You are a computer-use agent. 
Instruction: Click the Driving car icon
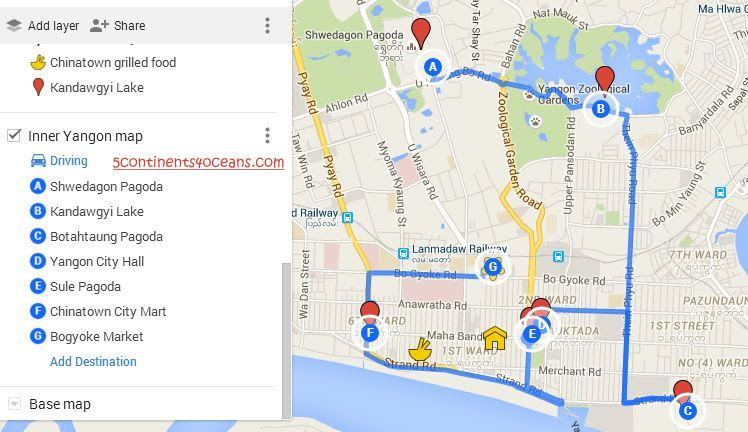(38, 161)
